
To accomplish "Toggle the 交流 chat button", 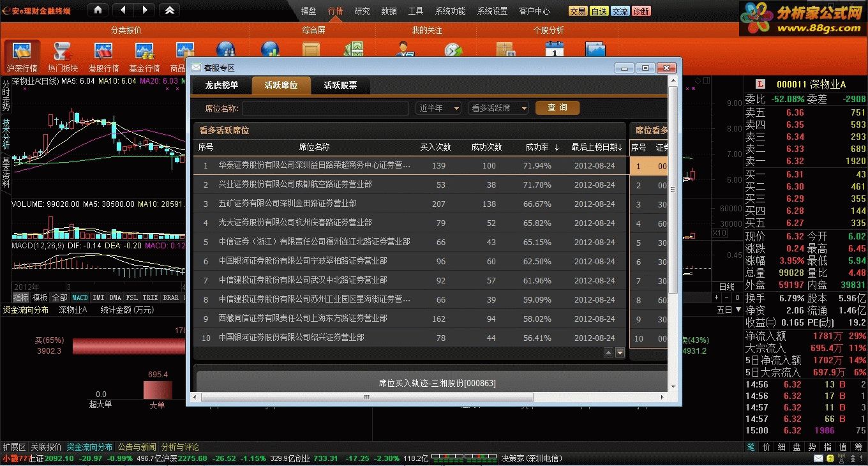I will 620,11.
